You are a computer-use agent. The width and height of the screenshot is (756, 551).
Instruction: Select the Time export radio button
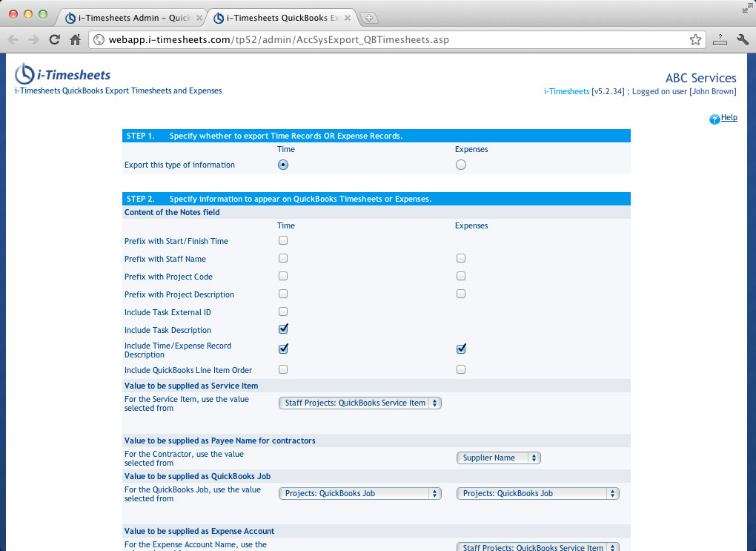coord(283,165)
